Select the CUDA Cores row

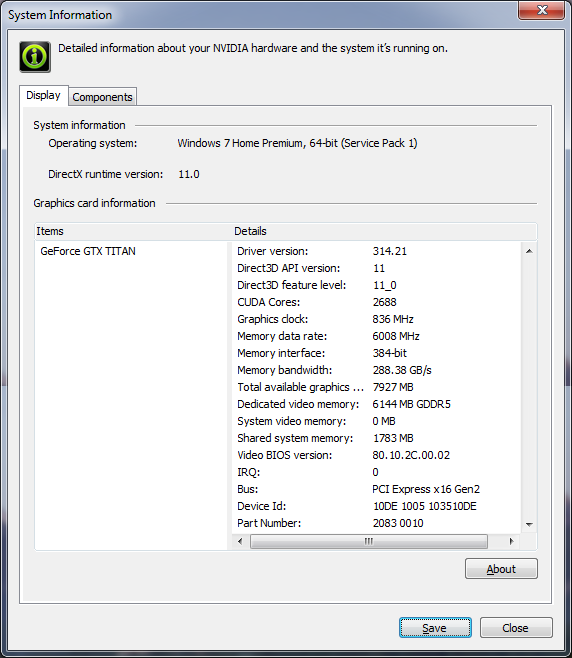tap(376, 302)
